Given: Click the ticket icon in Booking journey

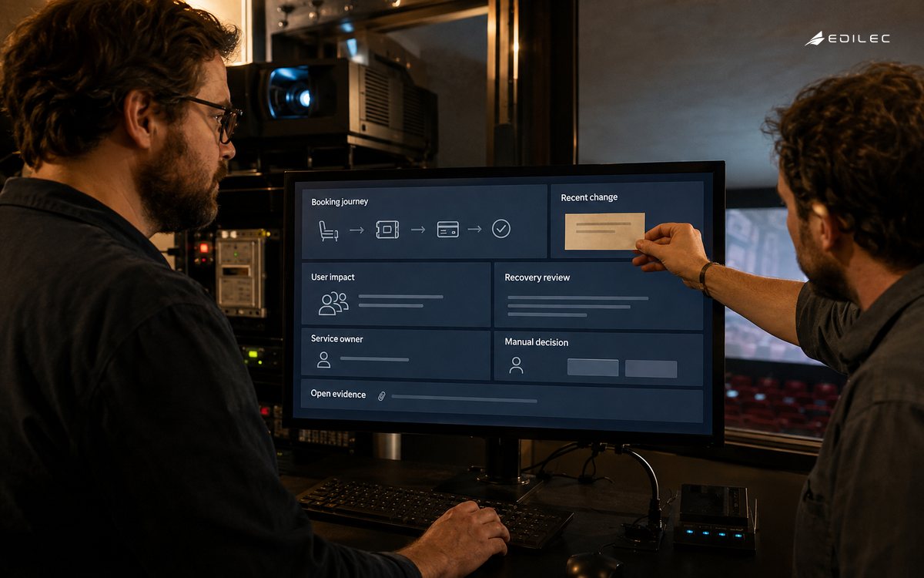Looking at the screenshot, I should [x=387, y=229].
